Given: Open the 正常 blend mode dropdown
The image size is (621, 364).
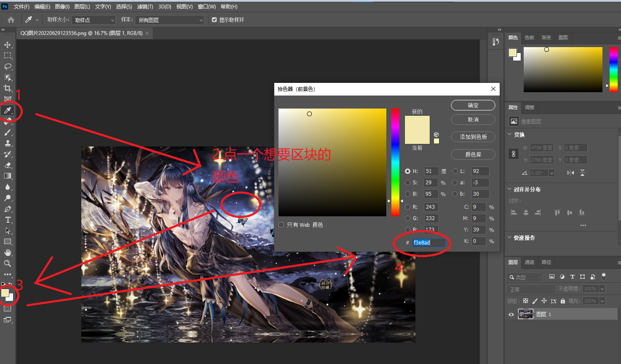Looking at the screenshot, I should 531,290.
